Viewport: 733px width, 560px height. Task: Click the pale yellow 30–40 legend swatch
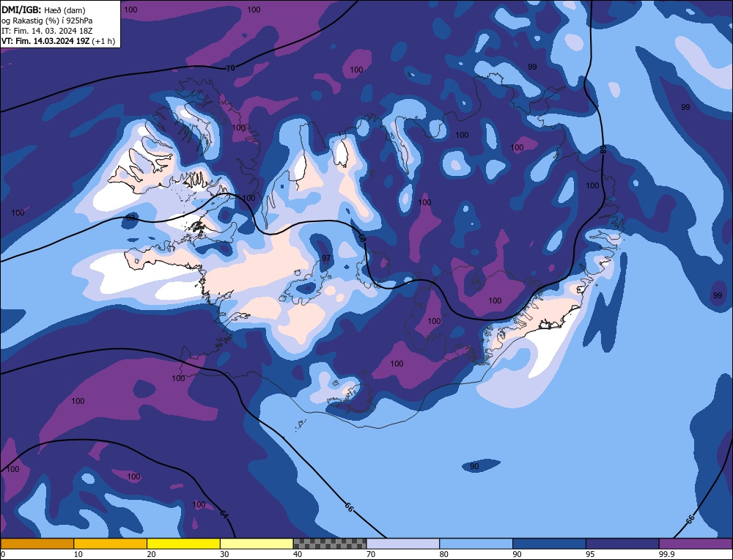(257, 544)
